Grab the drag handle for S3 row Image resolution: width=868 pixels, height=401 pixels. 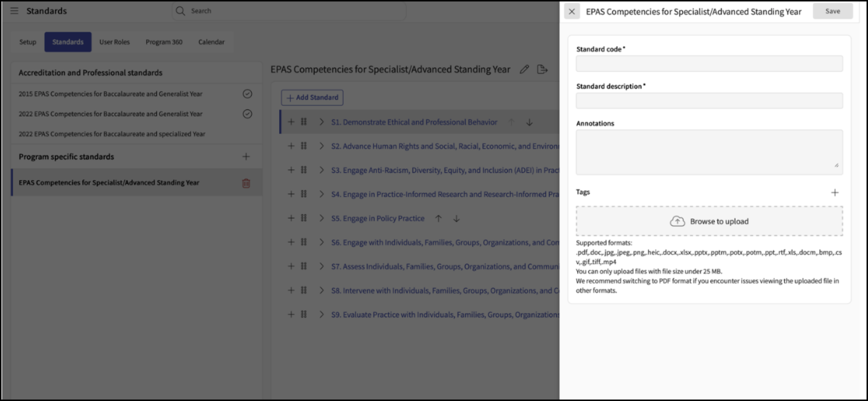(x=304, y=170)
